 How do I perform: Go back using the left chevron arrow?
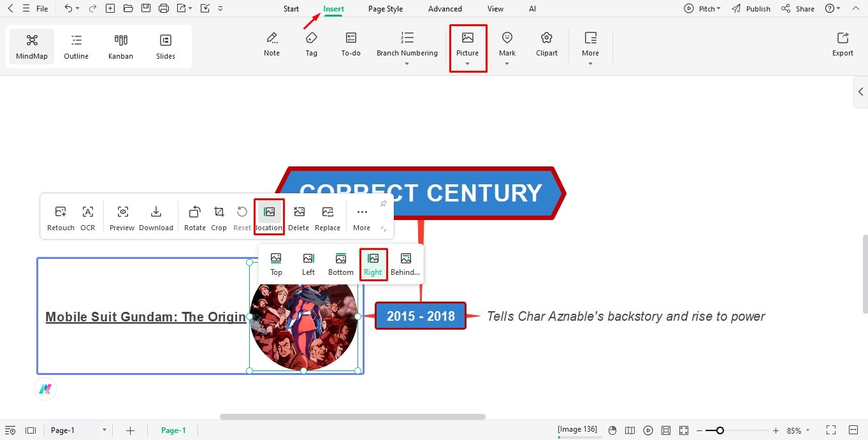click(x=10, y=9)
